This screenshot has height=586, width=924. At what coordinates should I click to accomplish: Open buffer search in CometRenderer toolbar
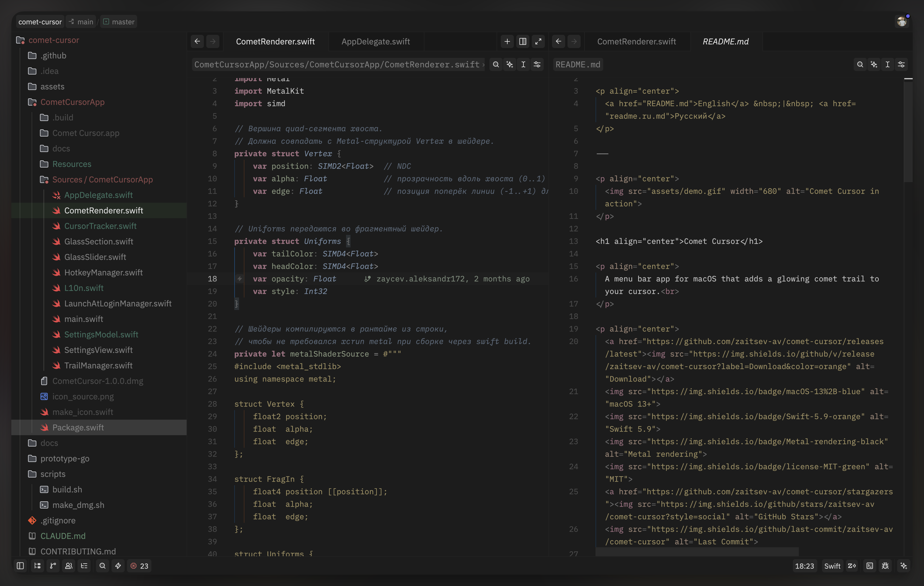[496, 64]
